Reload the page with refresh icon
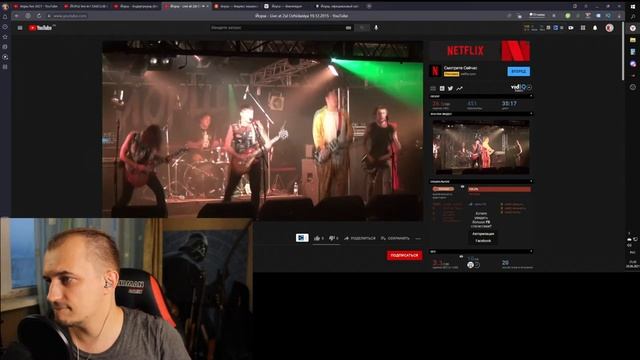The height and width of the screenshot is (360, 640). point(38,16)
